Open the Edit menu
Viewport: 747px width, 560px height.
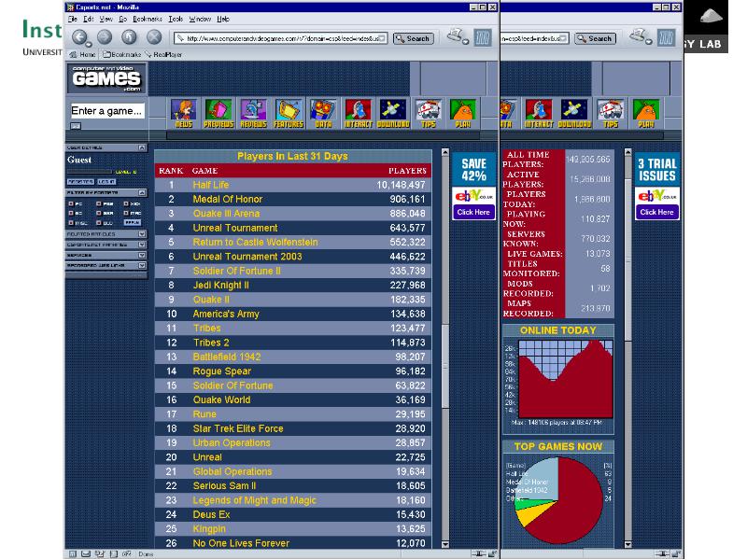89,19
